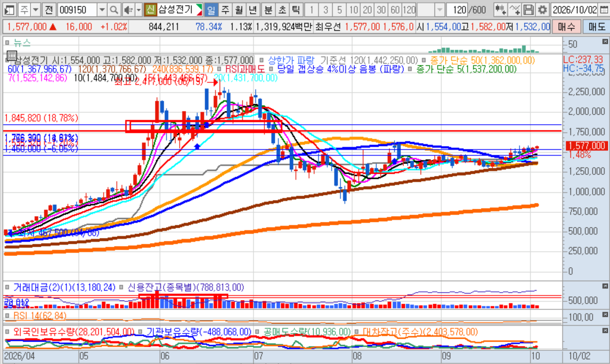The width and height of the screenshot is (610, 364).
Task: Click the 전 button
Action: coord(49,9)
